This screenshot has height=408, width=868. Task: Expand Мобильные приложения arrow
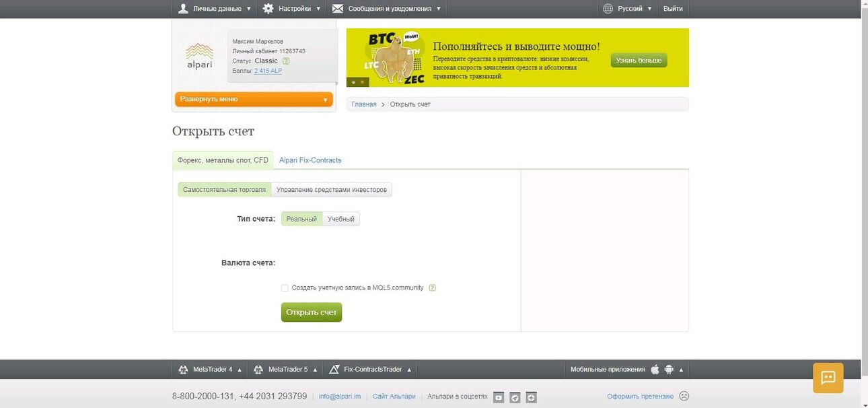tap(681, 370)
